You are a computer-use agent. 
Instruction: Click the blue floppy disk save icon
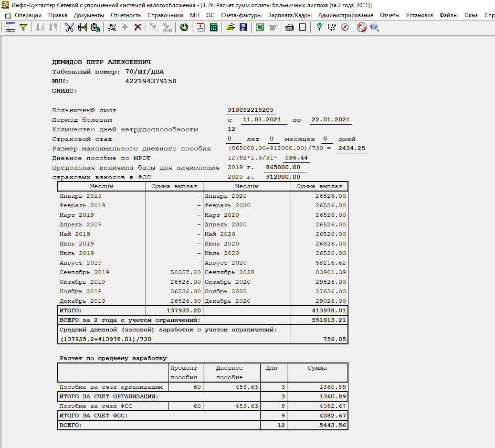coord(243,28)
